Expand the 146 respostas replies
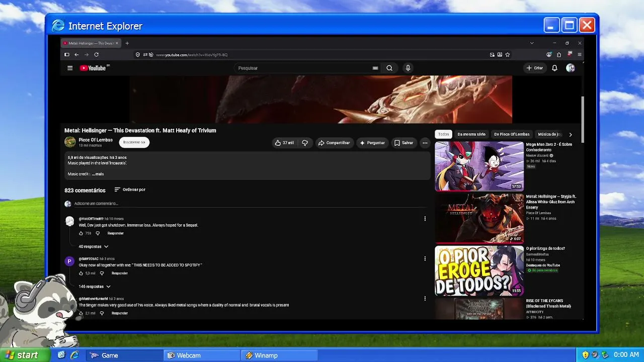This screenshot has height=362, width=644. click(94, 287)
